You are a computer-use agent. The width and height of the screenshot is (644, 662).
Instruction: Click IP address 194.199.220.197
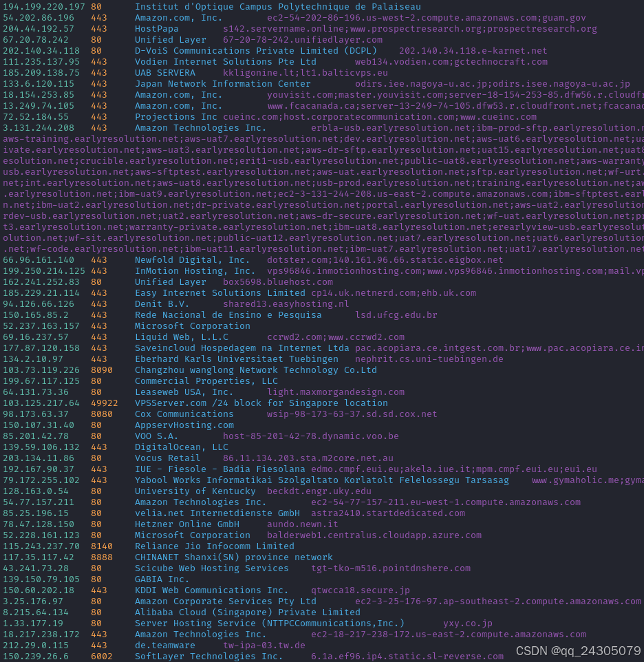tap(44, 7)
